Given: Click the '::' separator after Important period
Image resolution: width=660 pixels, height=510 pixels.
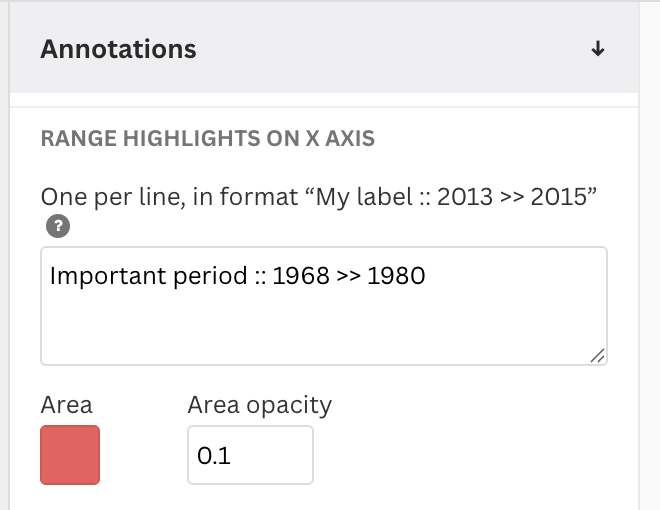Looking at the screenshot, I should 262,275.
